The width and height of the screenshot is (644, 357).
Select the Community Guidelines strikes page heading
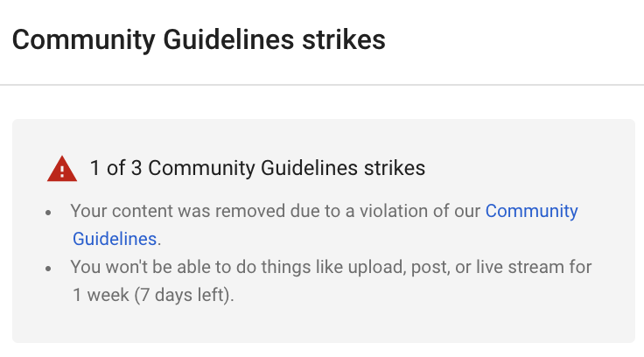199,40
